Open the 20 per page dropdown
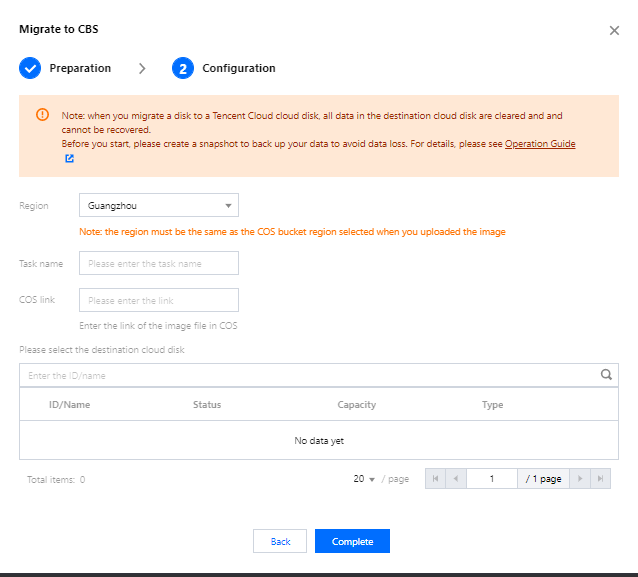 (364, 479)
